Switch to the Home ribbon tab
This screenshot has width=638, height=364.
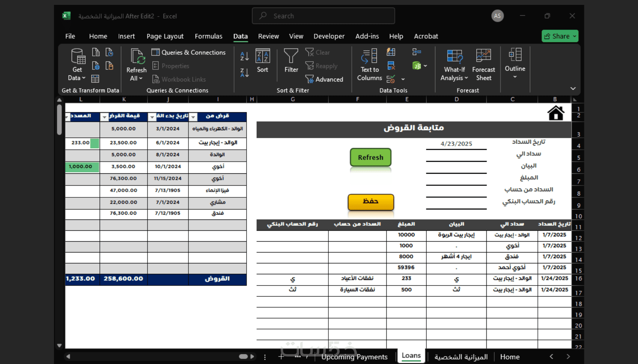click(x=98, y=36)
